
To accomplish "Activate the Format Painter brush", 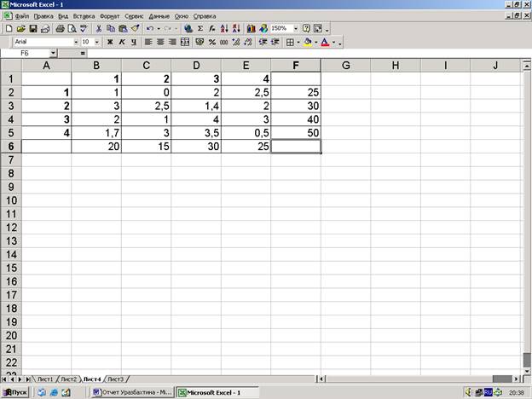I will pos(136,29).
